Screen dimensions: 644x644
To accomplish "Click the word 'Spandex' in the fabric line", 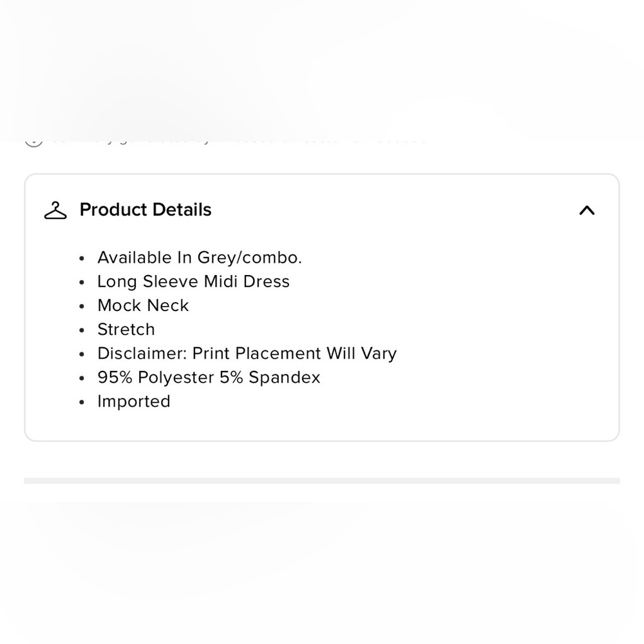I will pos(284,377).
